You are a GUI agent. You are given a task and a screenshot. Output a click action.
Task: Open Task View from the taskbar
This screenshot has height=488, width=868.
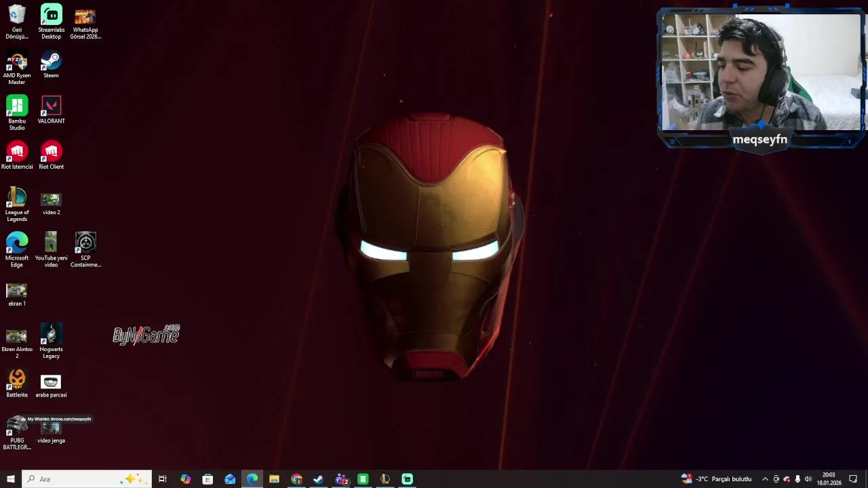(163, 479)
